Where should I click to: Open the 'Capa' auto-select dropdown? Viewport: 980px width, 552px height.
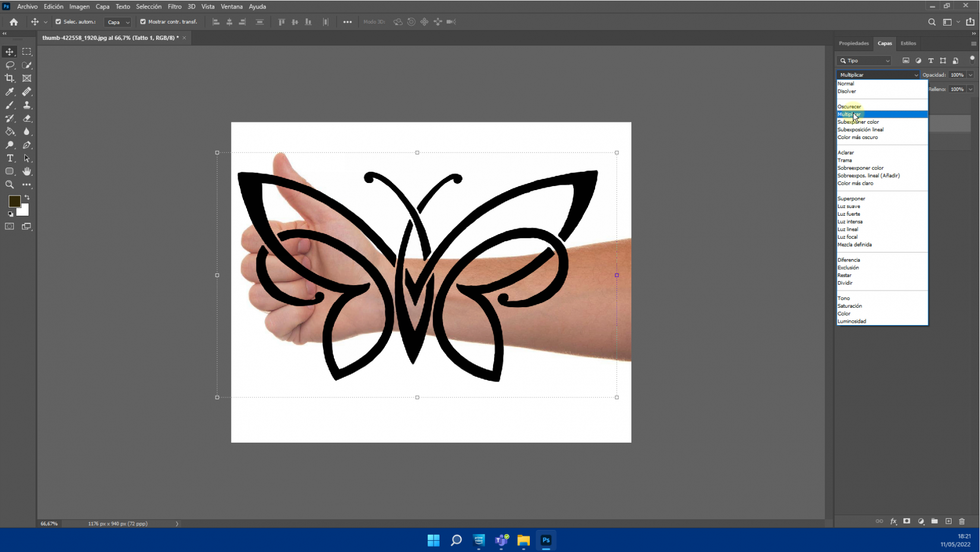click(x=118, y=22)
